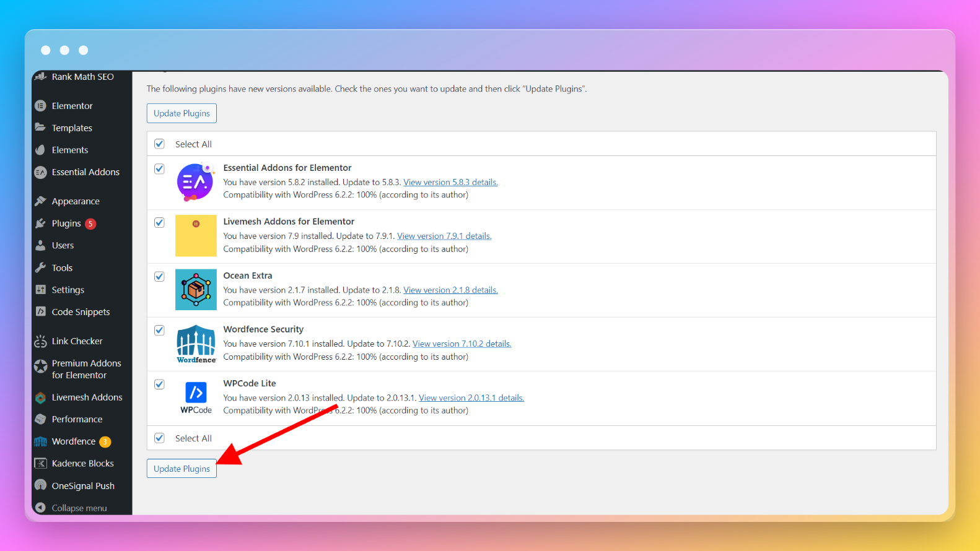980x551 pixels.
Task: Open View version 2.0.13.1 details link
Action: click(471, 397)
